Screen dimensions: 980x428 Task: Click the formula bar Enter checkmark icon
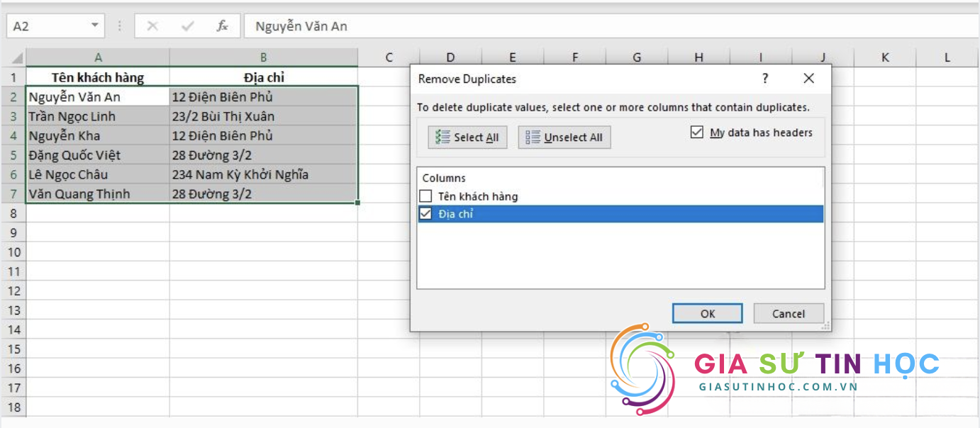[x=187, y=26]
